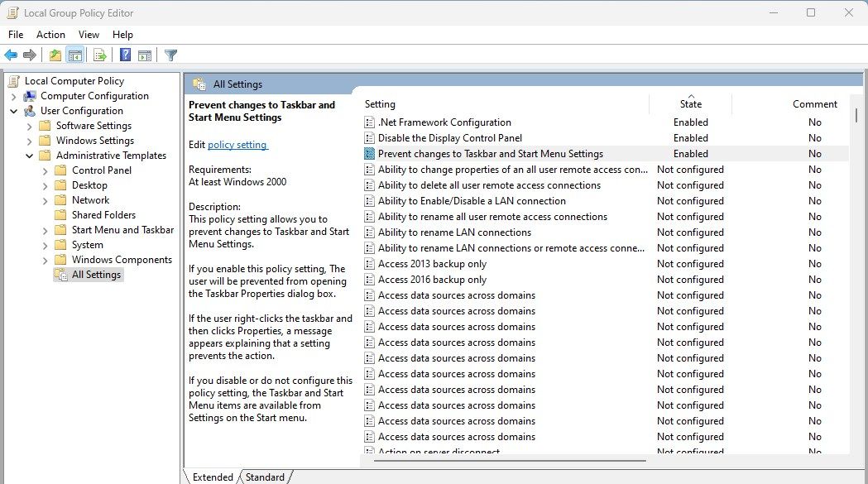Toggle the Show/Hide Action Pane icon
Screen dimensions: 868x484
145,55
